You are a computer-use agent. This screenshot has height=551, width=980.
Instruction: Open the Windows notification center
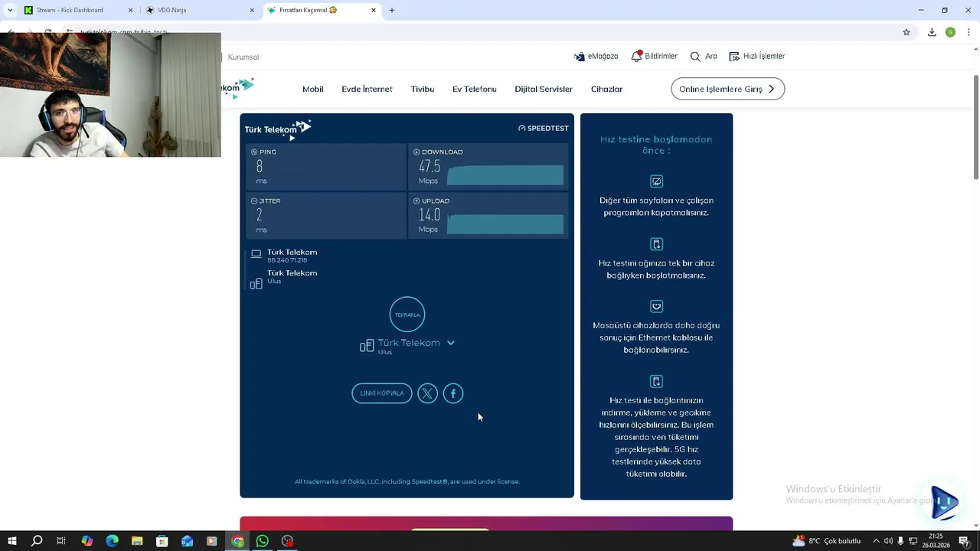(964, 541)
